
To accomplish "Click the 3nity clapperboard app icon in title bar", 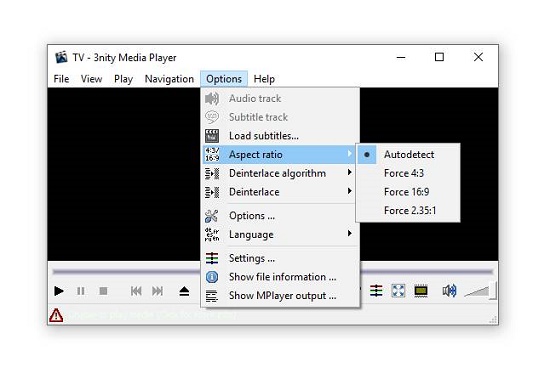I will click(61, 57).
